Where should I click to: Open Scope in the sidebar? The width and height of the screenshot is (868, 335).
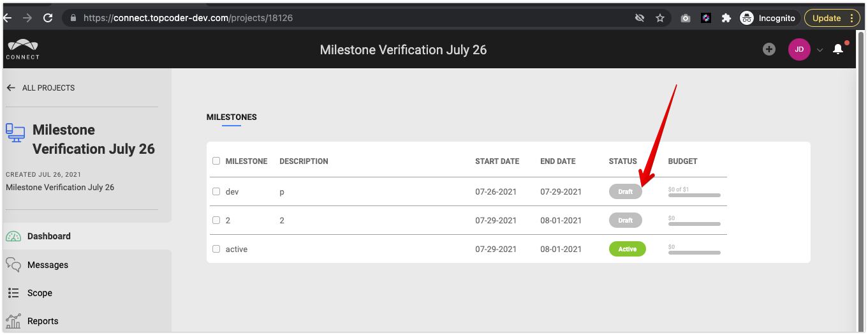pos(40,293)
